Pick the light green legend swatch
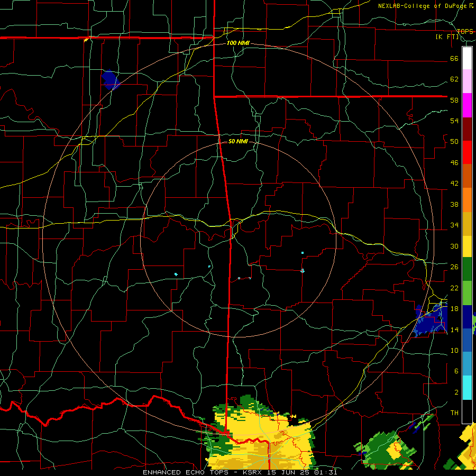Screen dimensions: 476x476 tap(467, 293)
